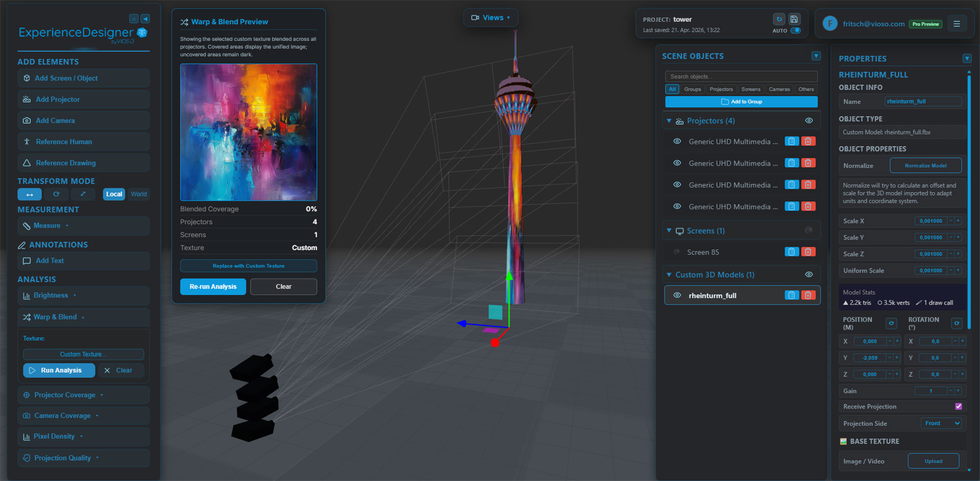Select the Rotate transform tool

56,194
